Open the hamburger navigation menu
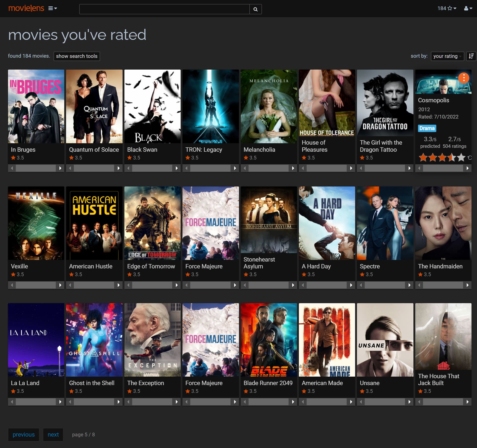The image size is (477, 448). point(52,8)
